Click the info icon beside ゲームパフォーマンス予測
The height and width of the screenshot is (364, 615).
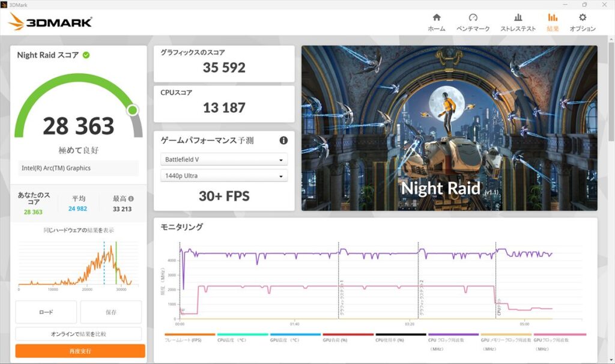[283, 141]
